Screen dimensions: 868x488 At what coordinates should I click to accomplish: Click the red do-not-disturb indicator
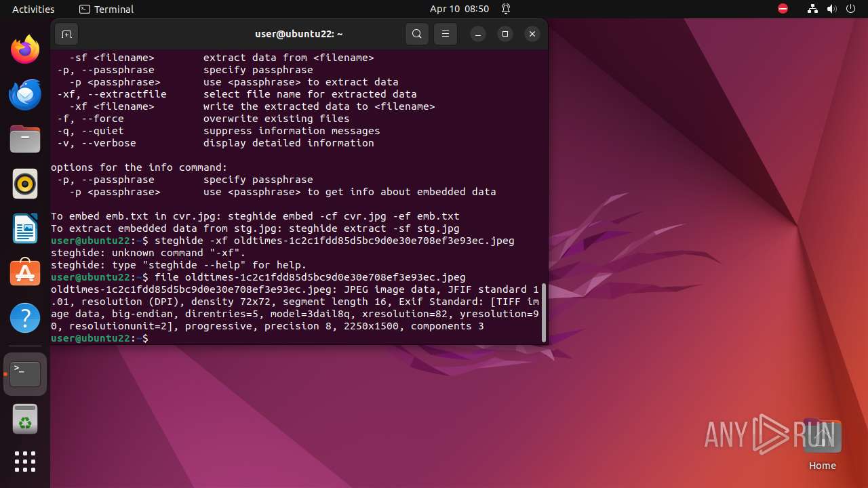(783, 9)
